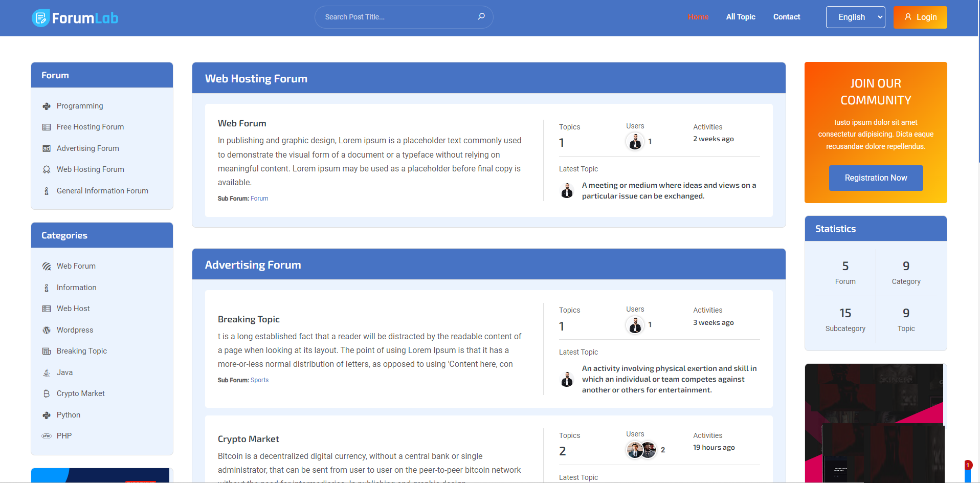Click the Registration Now button
The image size is (980, 483).
click(x=876, y=178)
